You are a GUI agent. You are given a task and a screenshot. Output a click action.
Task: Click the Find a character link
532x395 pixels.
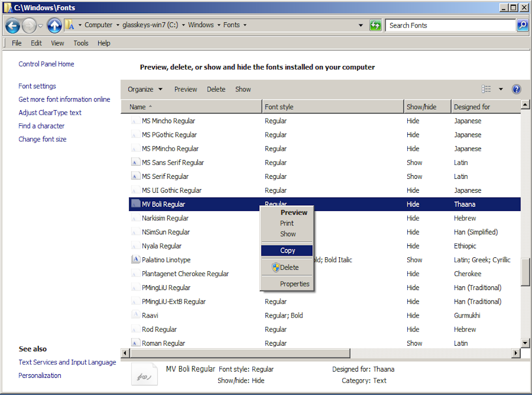pos(42,126)
